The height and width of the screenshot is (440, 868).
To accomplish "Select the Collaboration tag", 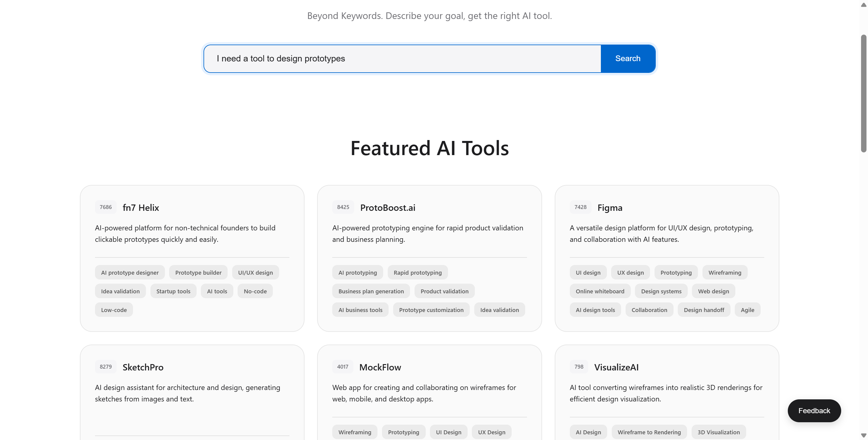I will [649, 310].
